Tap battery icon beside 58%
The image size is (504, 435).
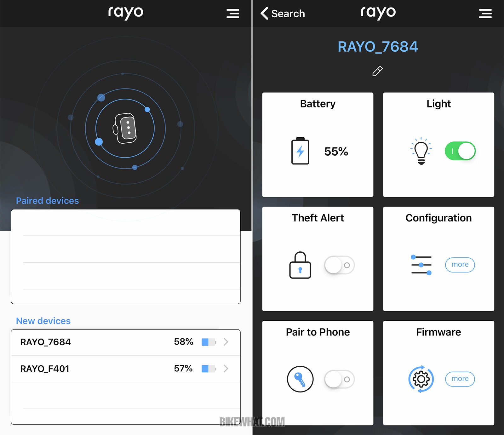coord(209,342)
